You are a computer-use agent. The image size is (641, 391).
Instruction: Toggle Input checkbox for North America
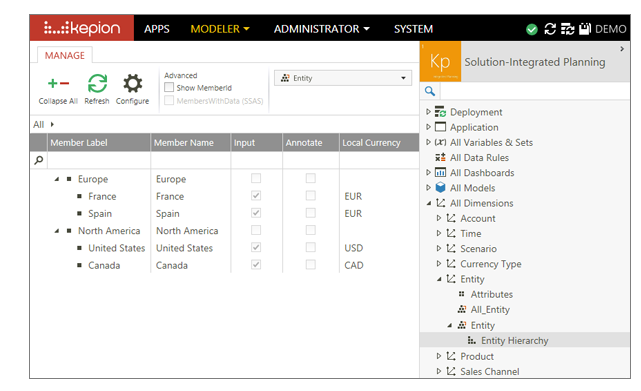(x=256, y=230)
